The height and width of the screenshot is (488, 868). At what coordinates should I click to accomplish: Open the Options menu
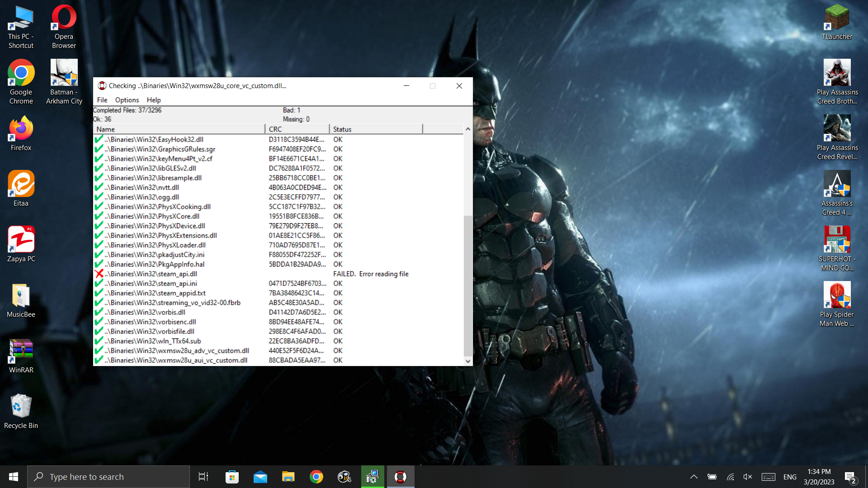point(127,100)
